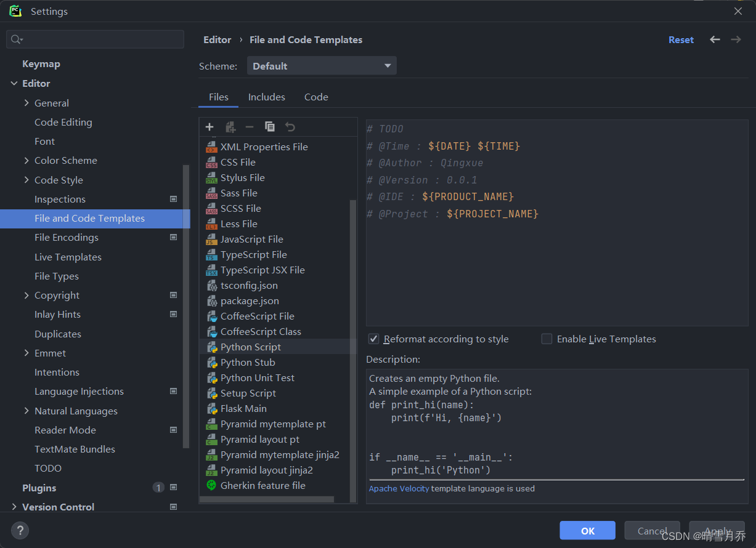Select the Gherkin feature file icon
This screenshot has width=756, height=548.
(x=211, y=485)
